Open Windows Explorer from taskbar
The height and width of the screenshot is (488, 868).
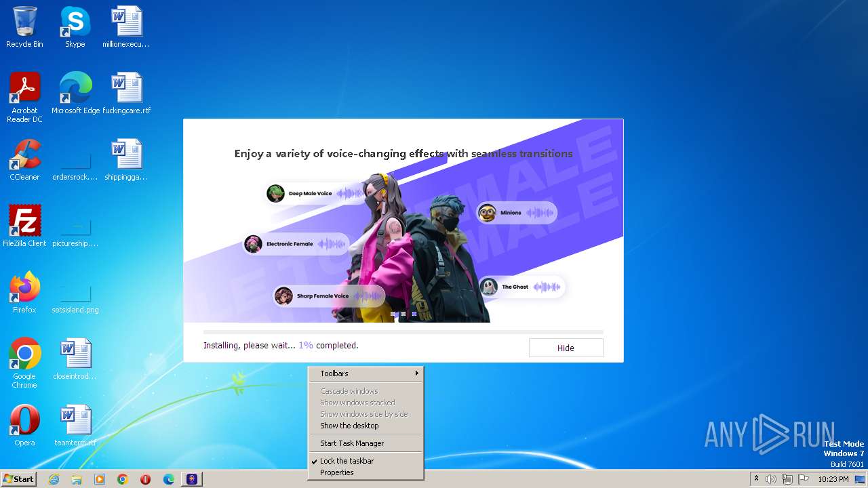[x=77, y=479]
